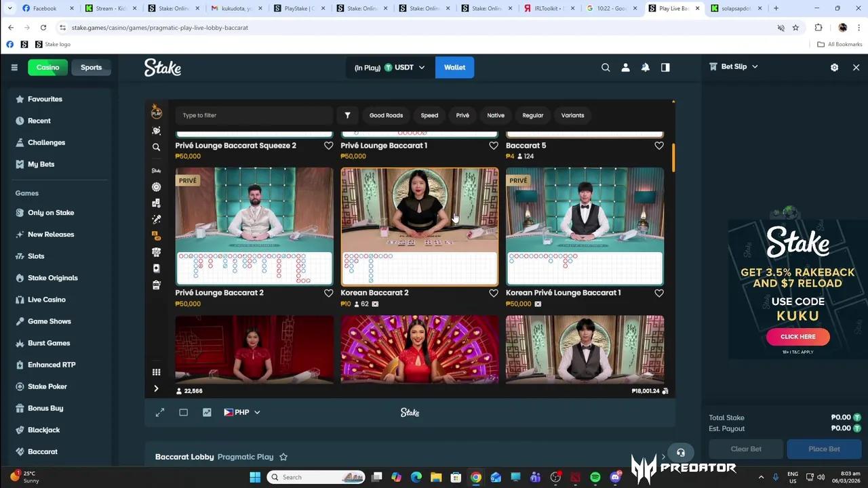The image size is (868, 488).
Task: Click the hamburger menu icon
Action: pyautogui.click(x=14, y=68)
